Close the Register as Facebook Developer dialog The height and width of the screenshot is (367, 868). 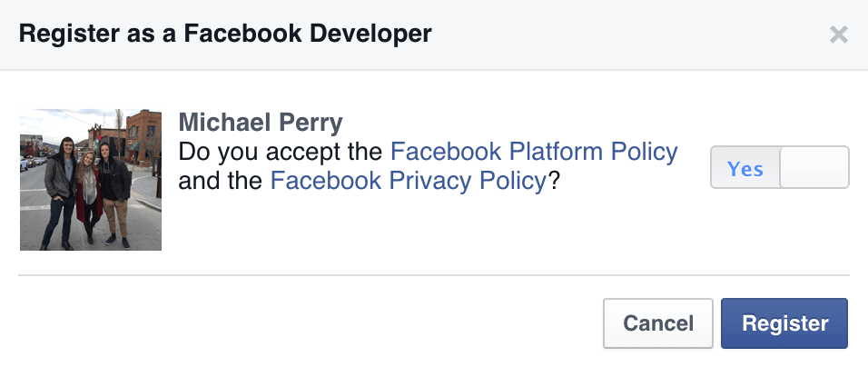pyautogui.click(x=839, y=35)
